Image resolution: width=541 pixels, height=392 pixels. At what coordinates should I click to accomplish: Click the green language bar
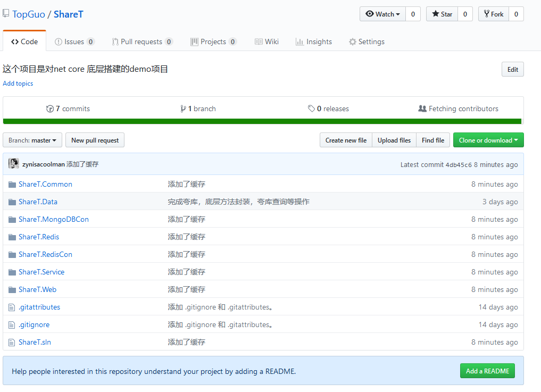262,121
